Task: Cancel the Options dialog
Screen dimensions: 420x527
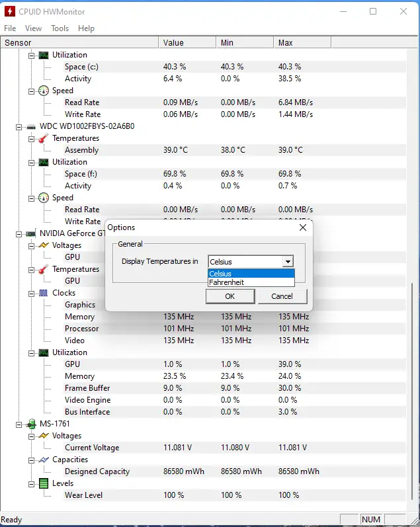Action: pos(282,296)
